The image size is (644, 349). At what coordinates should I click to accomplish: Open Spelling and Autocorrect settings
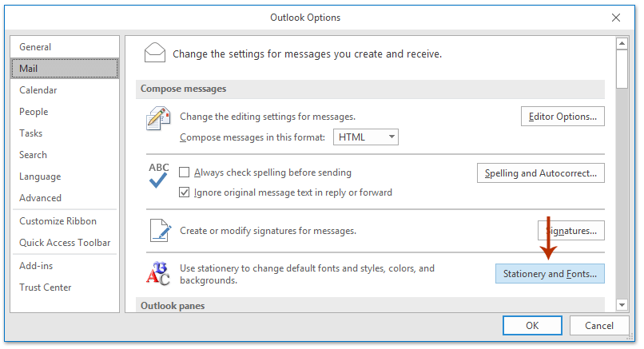[x=540, y=173]
